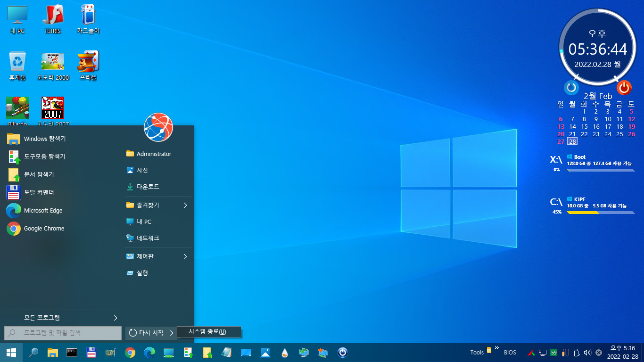
Task: Expand the Tools toolbar chevron
Action: (x=496, y=348)
